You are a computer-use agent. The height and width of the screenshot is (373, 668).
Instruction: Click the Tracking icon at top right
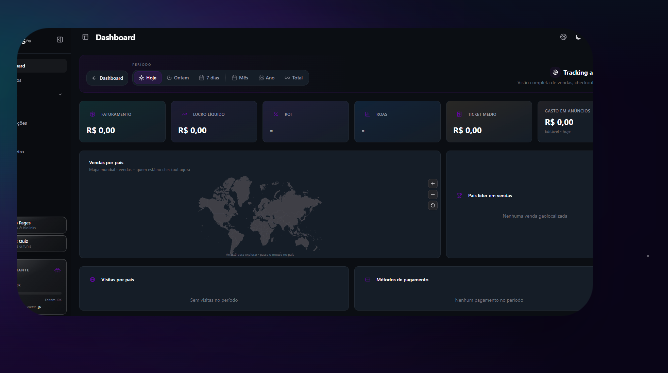(555, 72)
